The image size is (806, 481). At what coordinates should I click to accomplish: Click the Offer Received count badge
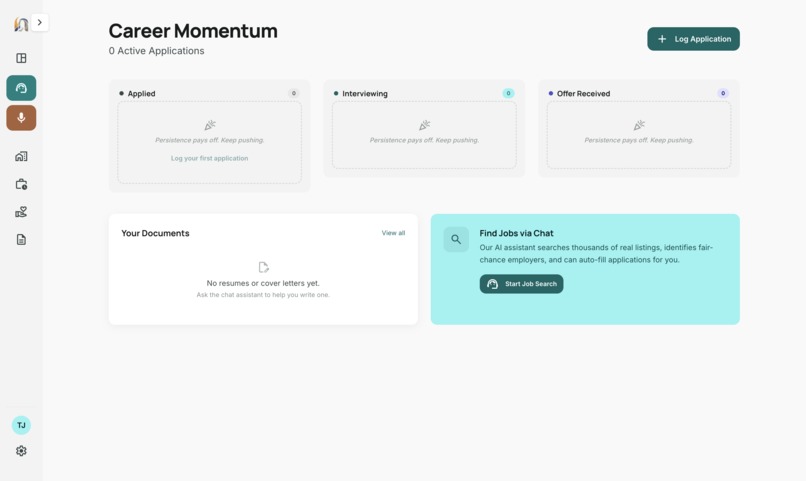click(723, 93)
